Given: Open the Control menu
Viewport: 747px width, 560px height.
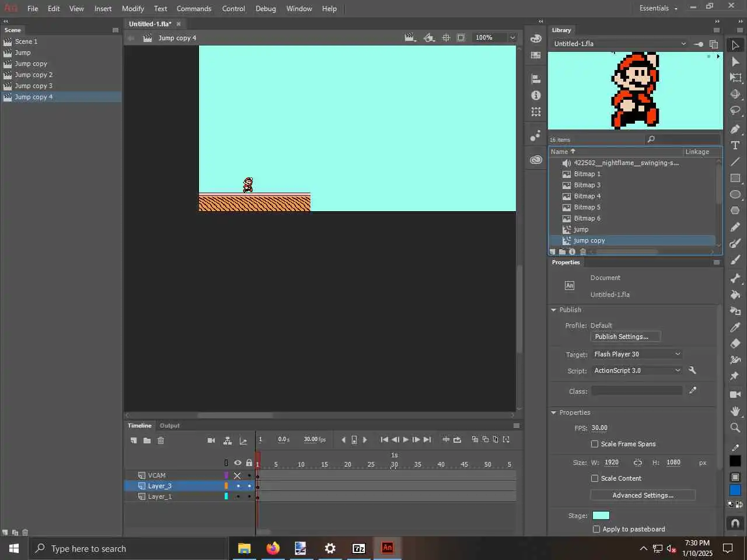Looking at the screenshot, I should (x=233, y=9).
